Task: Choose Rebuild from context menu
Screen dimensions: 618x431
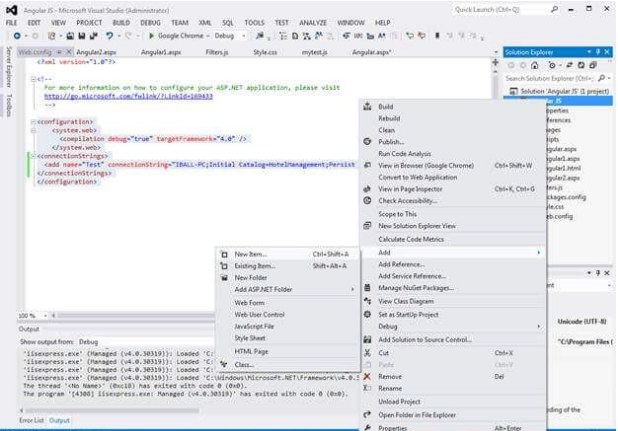Action: click(x=389, y=118)
